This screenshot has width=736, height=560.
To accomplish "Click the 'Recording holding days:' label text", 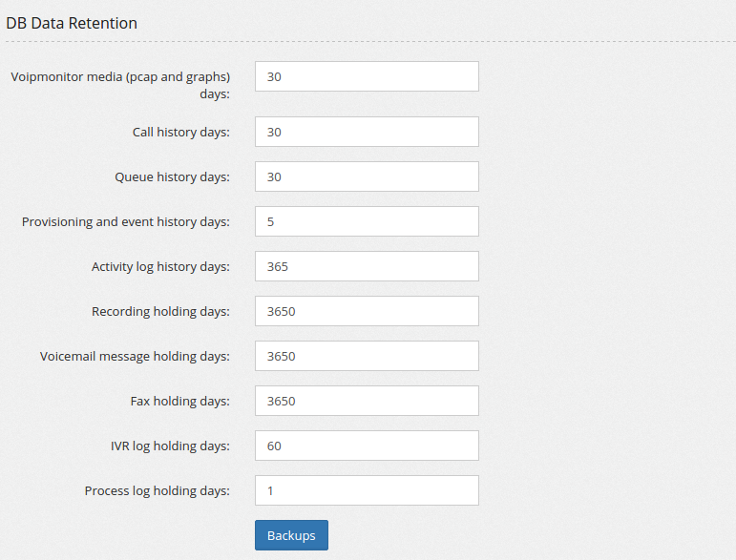I will tap(160, 311).
